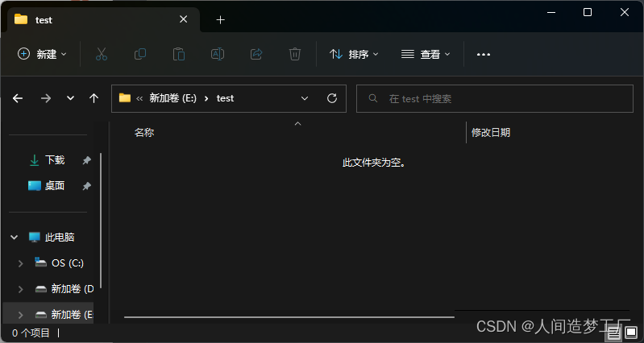
Task: Switch to details view icon in status bar
Action: pyautogui.click(x=614, y=333)
